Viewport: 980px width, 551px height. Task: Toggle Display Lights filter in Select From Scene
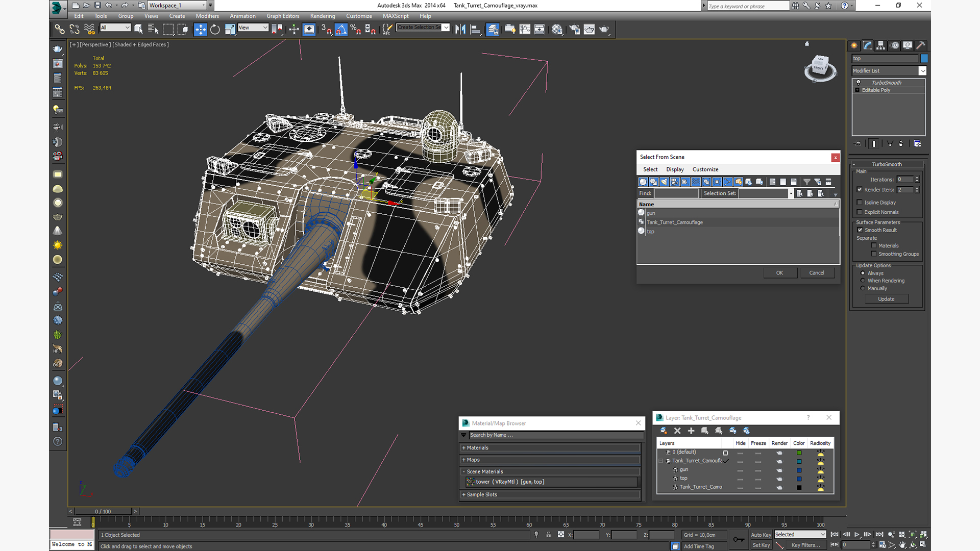(664, 182)
